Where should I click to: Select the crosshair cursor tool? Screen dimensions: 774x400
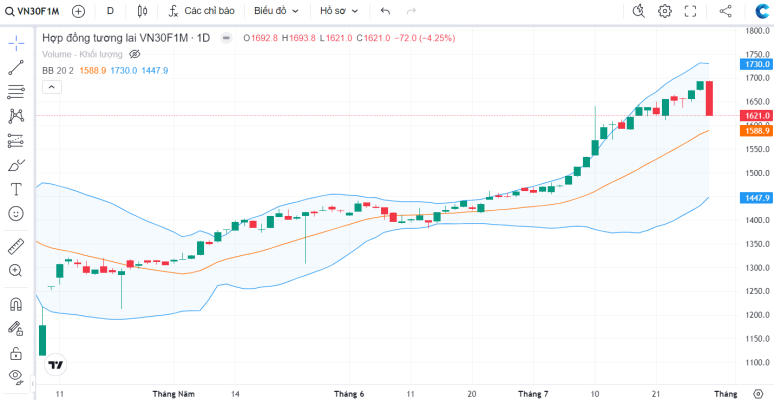click(x=16, y=43)
